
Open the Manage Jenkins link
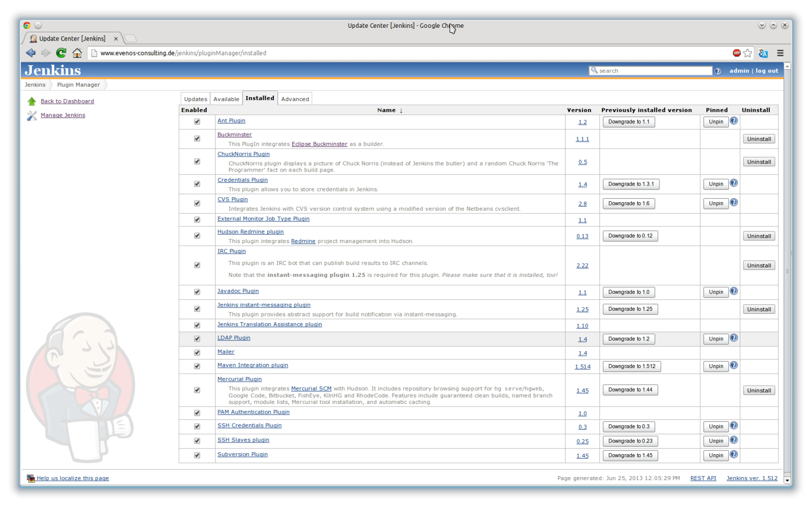(63, 115)
